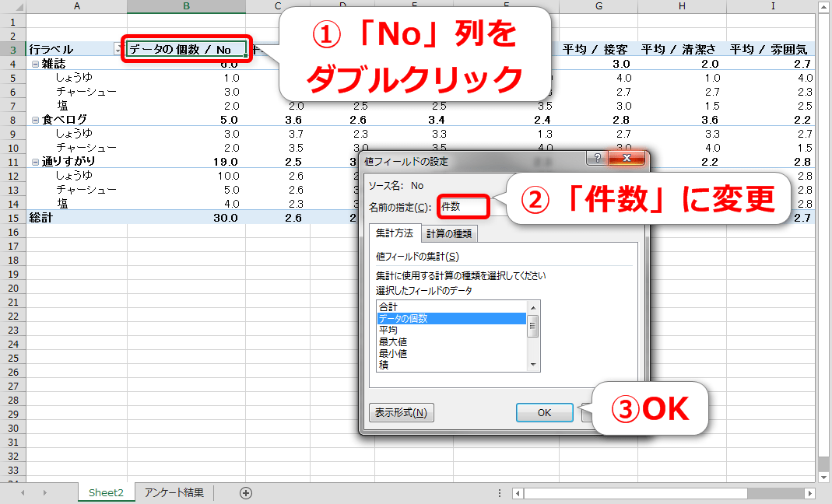The height and width of the screenshot is (504, 832).
Task: Select the 総計 total row label
Action: pos(41,218)
